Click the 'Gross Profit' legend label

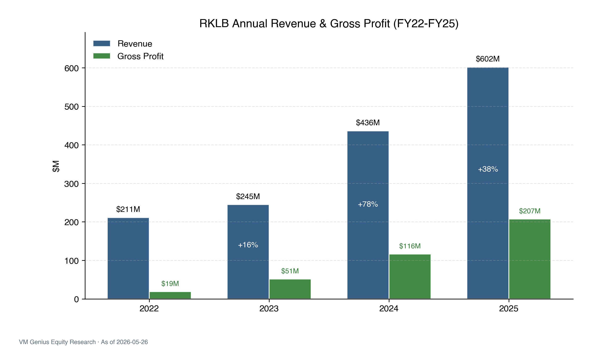click(140, 56)
